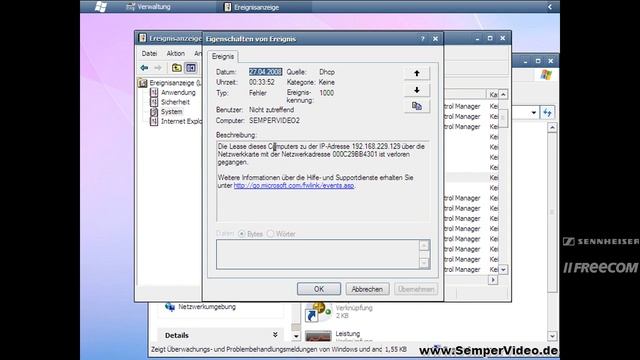Open the address dropdown in background window
This screenshot has width=640, height=360.
tap(533, 113)
